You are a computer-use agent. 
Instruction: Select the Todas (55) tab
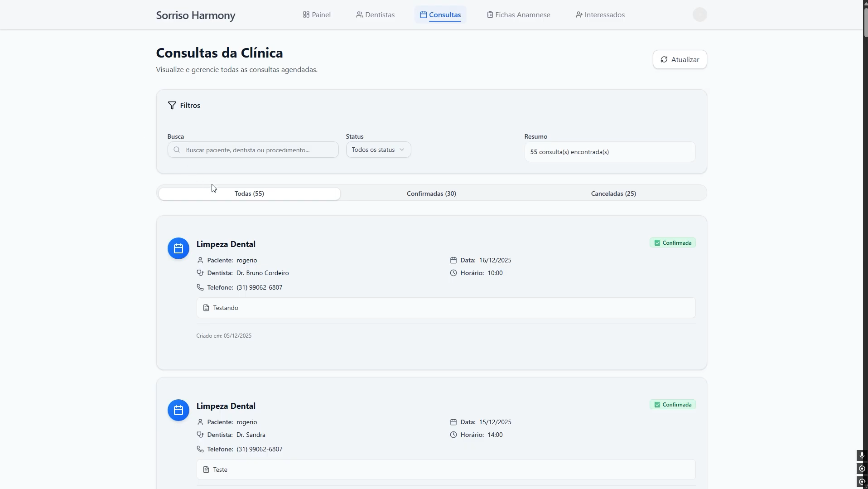click(x=249, y=194)
